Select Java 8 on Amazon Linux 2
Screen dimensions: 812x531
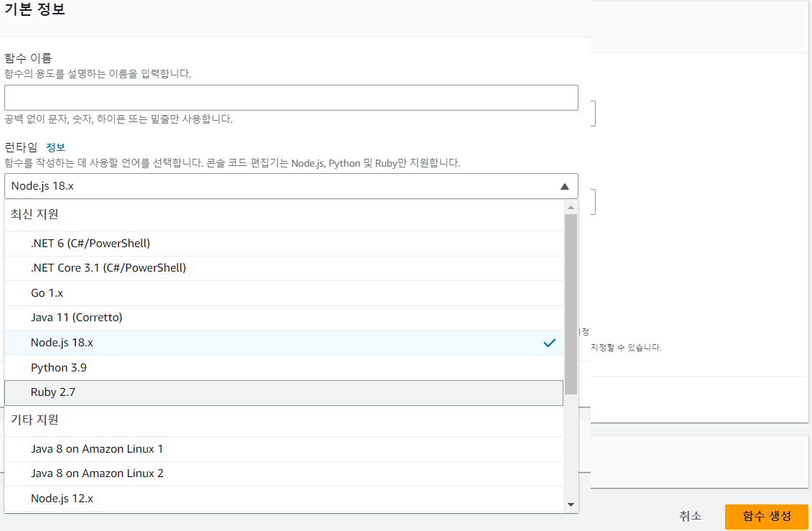pos(284,474)
